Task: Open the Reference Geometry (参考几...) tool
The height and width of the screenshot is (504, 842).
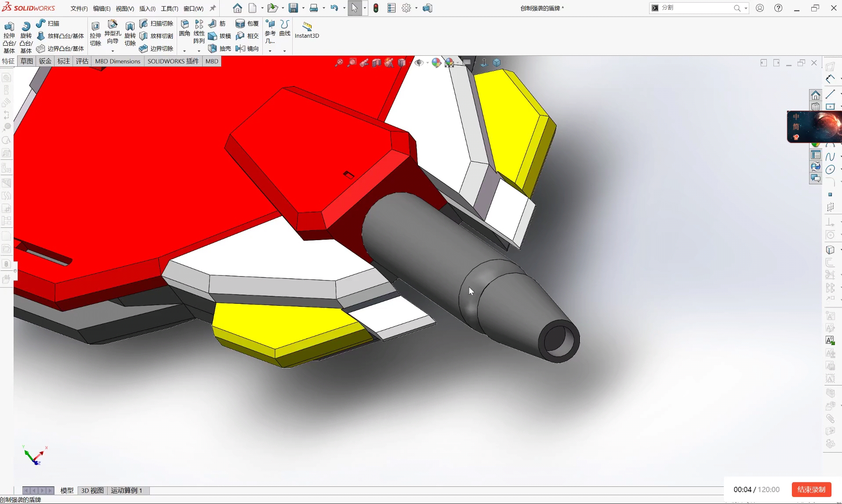Action: pos(270,32)
